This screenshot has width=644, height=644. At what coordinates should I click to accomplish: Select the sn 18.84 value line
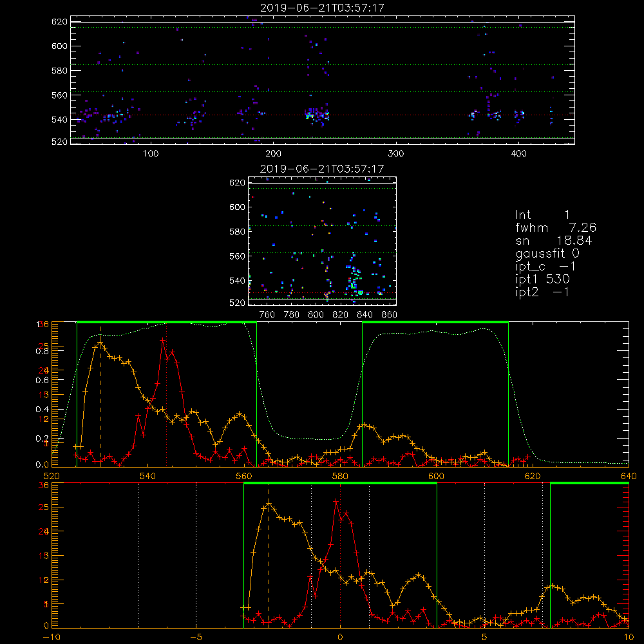point(554,240)
